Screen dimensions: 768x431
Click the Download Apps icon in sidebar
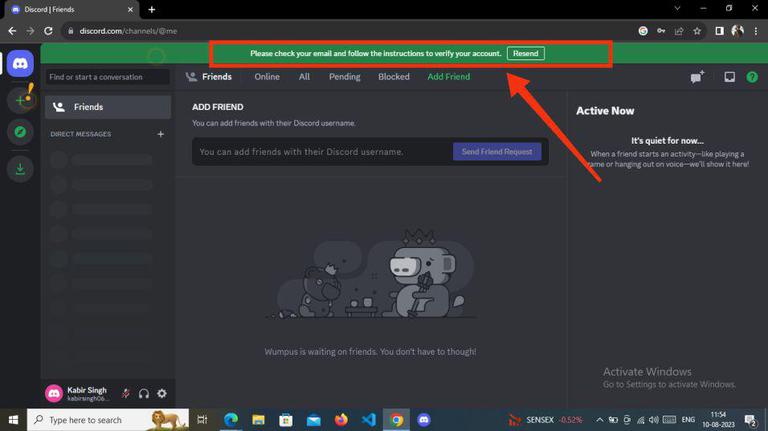coord(20,169)
